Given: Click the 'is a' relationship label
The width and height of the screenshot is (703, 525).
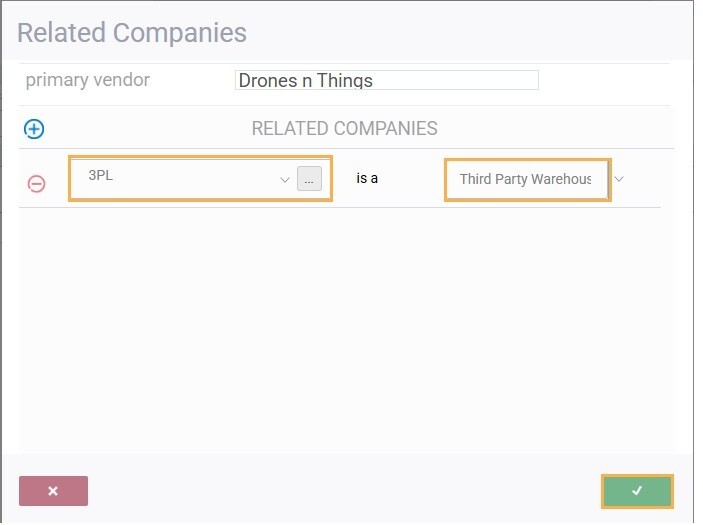Looking at the screenshot, I should point(367,178).
